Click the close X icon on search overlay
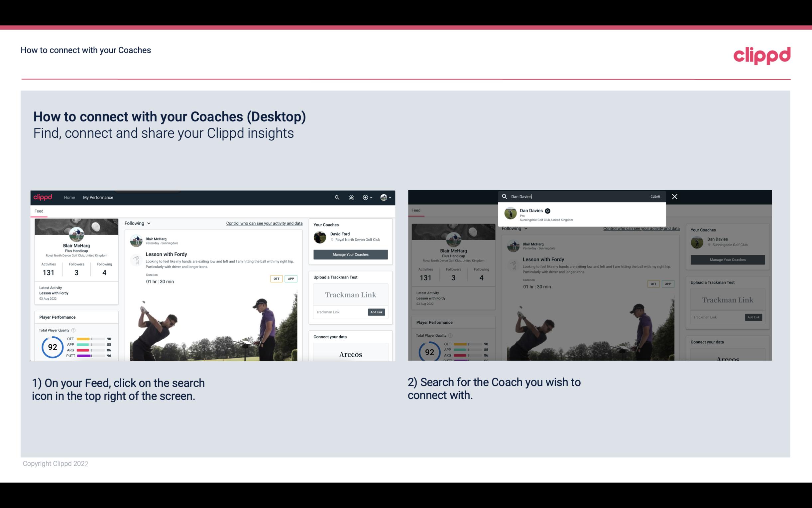The image size is (812, 508). point(674,196)
